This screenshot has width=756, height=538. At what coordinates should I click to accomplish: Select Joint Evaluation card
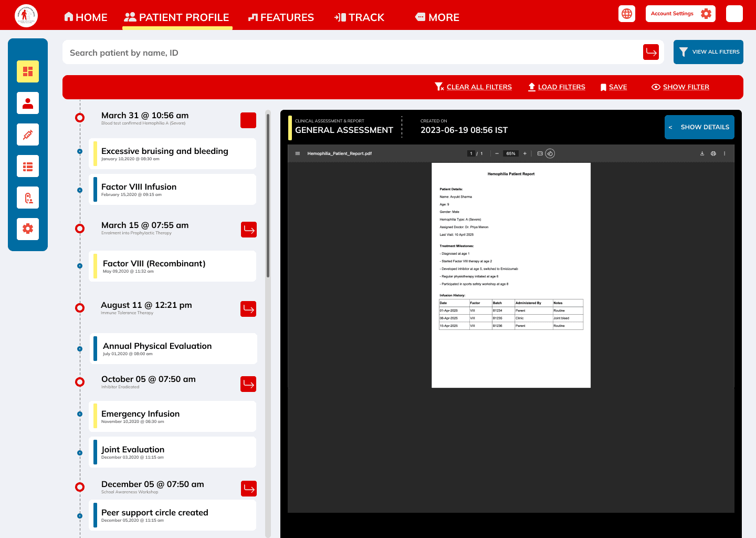pos(173,452)
